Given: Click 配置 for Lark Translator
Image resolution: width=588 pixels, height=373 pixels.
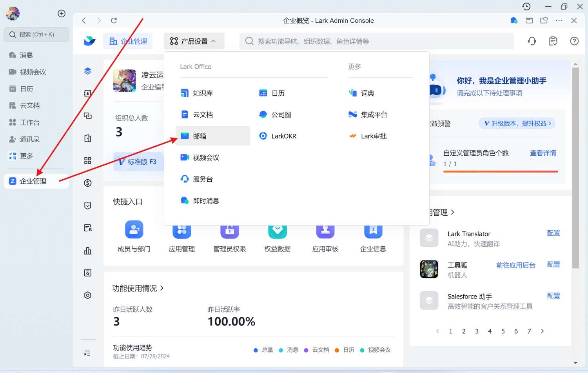Looking at the screenshot, I should [x=554, y=233].
